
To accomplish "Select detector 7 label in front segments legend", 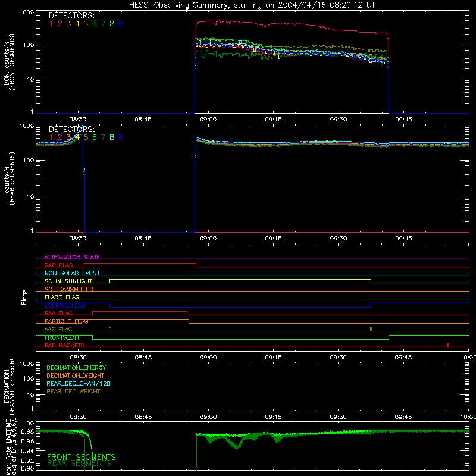I will point(103,24).
